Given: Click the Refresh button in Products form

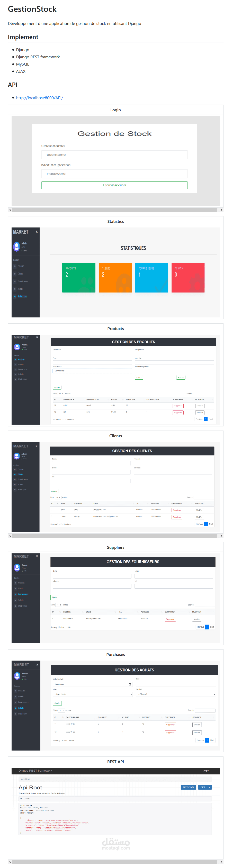Looking at the screenshot, I should [x=181, y=377].
